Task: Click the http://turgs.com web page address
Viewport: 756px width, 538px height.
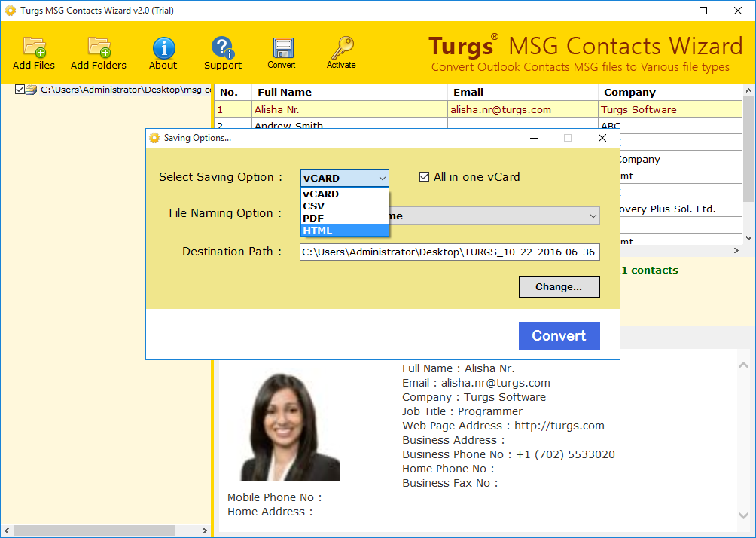Action: [559, 426]
